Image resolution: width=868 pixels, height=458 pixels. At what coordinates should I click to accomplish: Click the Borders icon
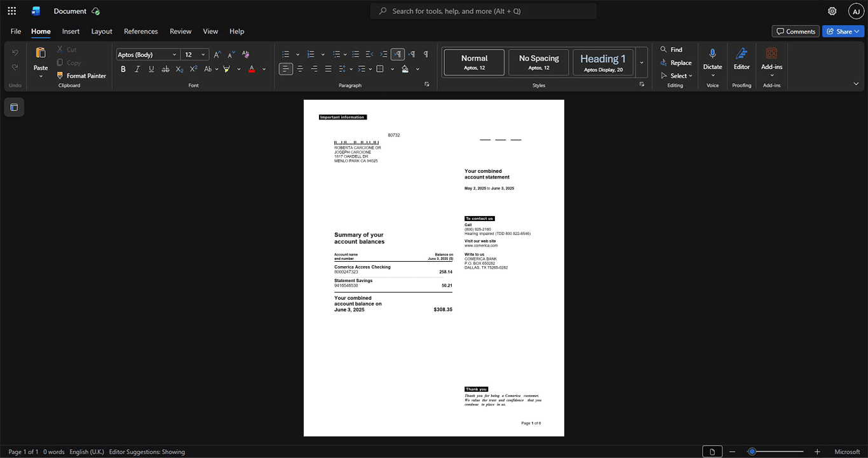point(380,69)
